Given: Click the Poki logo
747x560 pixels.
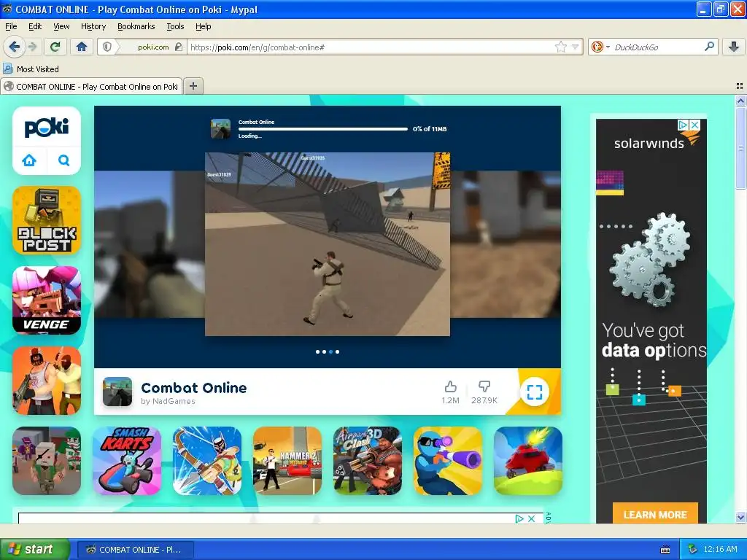Looking at the screenshot, I should tap(47, 127).
